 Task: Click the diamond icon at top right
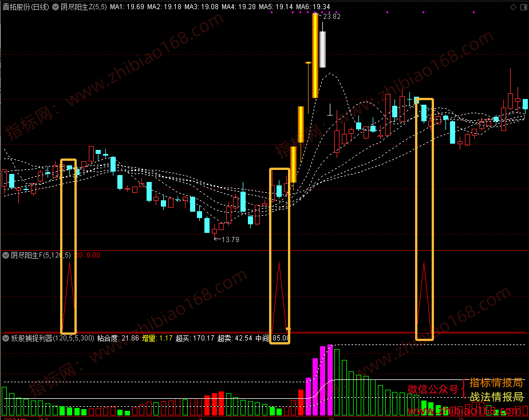coord(513,7)
